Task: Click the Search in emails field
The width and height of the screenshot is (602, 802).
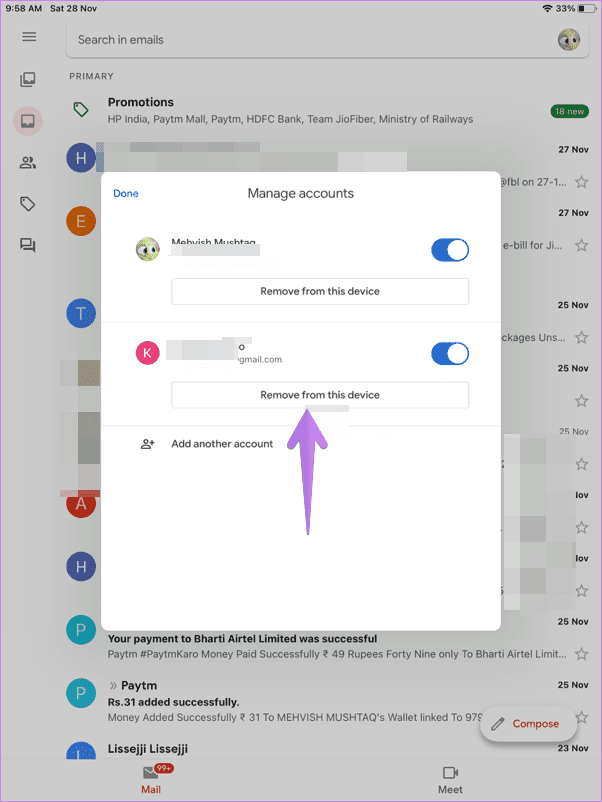Action: (x=327, y=40)
